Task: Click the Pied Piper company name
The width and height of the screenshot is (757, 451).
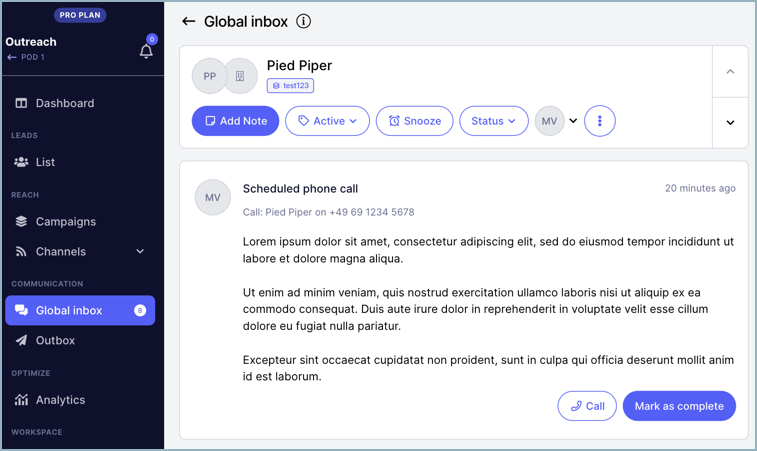Action: [x=299, y=65]
